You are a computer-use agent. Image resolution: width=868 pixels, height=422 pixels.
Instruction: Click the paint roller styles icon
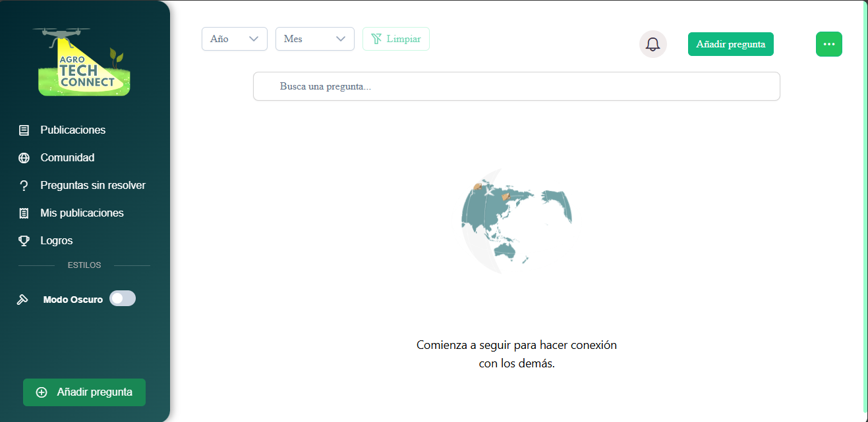22,300
